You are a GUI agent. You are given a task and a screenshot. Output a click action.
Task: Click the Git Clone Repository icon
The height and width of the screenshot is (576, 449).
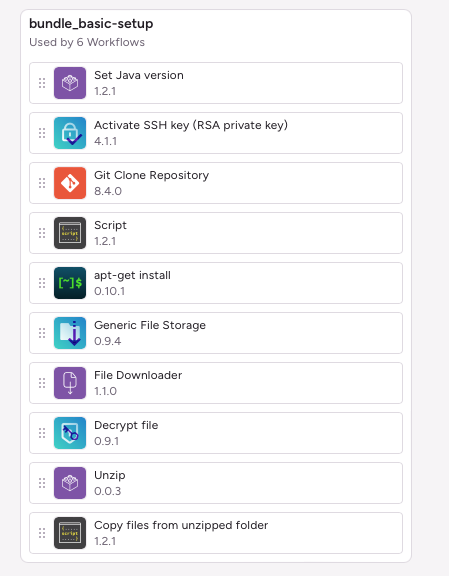click(x=70, y=183)
